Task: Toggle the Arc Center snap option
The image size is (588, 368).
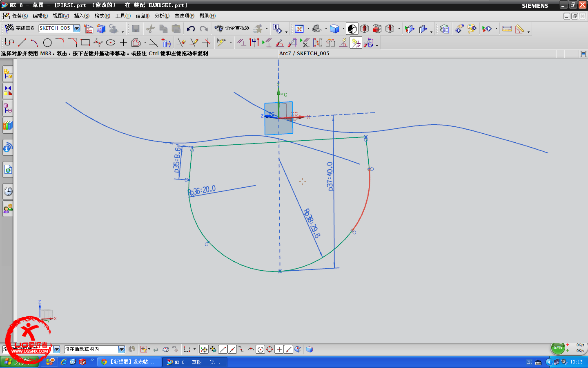Action: (x=260, y=349)
